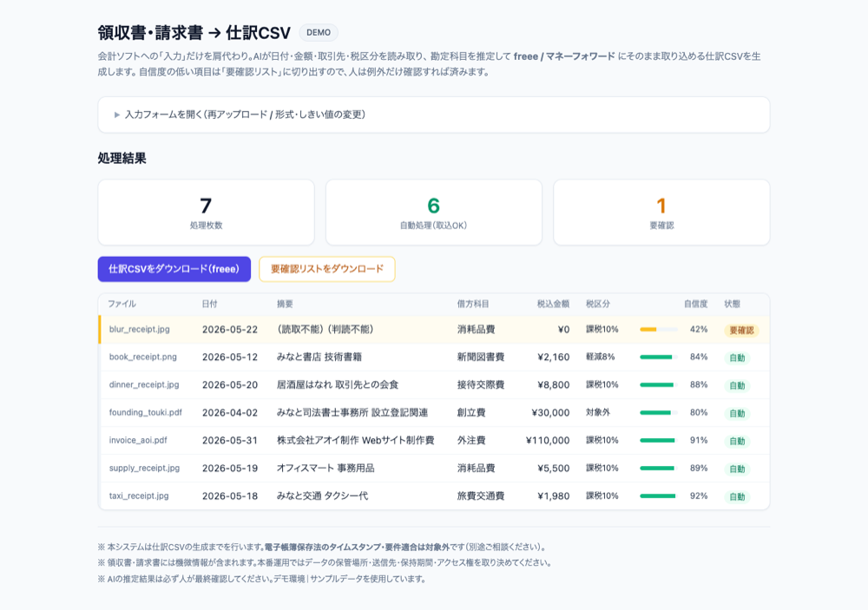The width and height of the screenshot is (868, 610).
Task: Click 自動 badge in dinner_receipt.jpg row
Action: coord(737,386)
